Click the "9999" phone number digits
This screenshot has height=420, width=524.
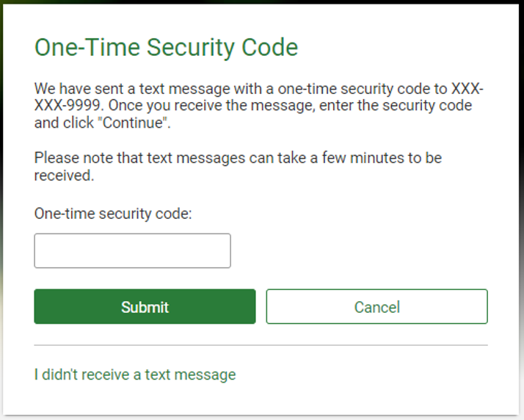84,106
